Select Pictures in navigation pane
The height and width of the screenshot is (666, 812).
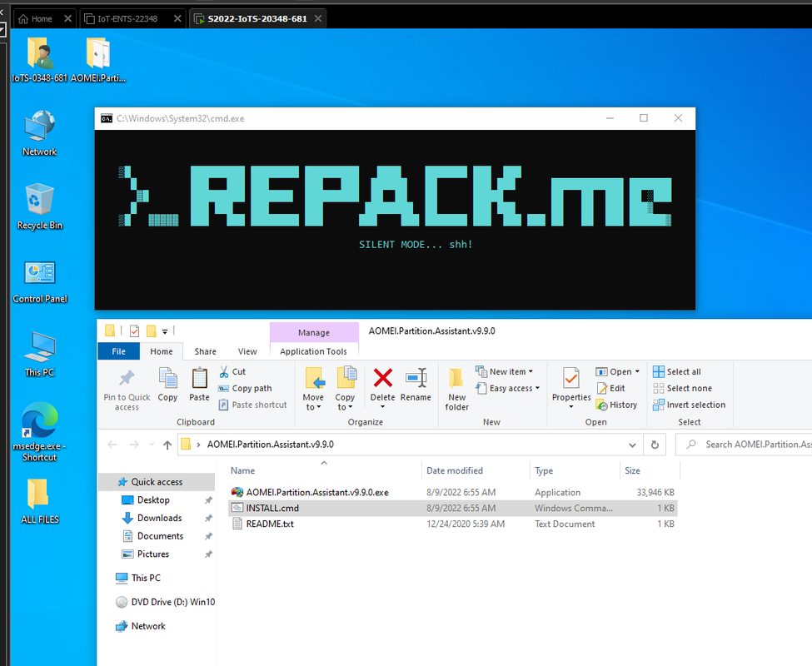152,554
